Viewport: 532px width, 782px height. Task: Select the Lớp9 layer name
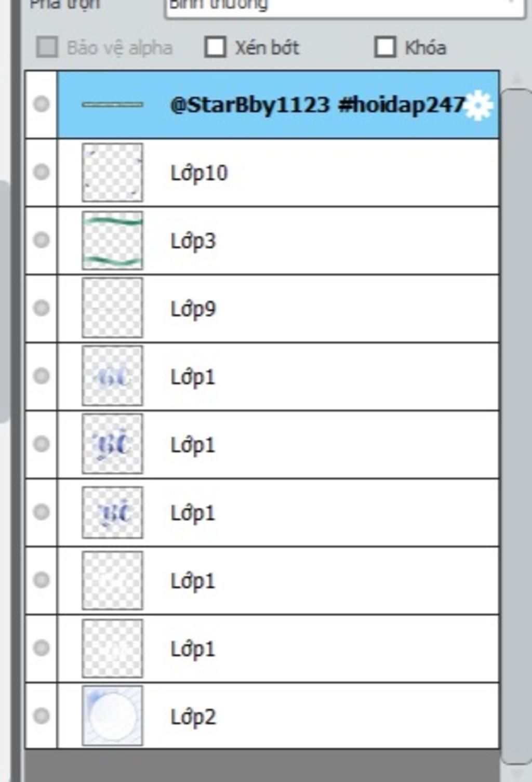point(193,309)
